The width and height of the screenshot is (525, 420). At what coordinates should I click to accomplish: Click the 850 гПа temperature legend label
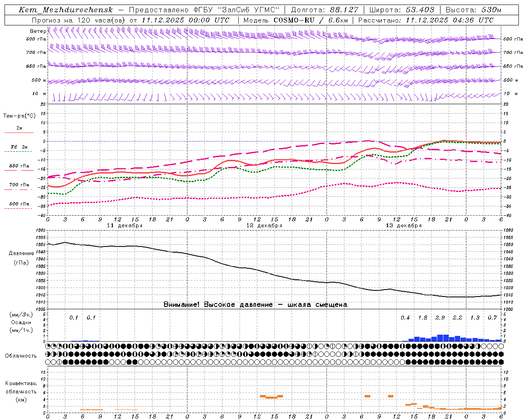pos(19,166)
